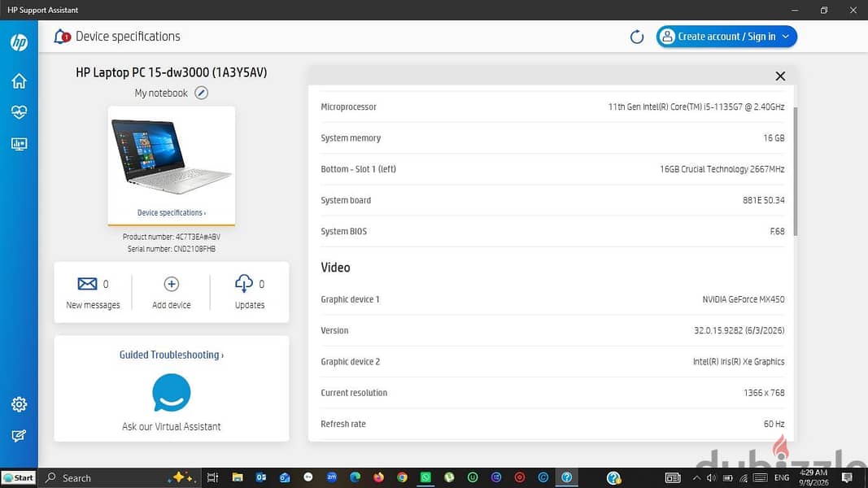Open Firefox from the taskbar
The width and height of the screenshot is (868, 488).
point(378,477)
